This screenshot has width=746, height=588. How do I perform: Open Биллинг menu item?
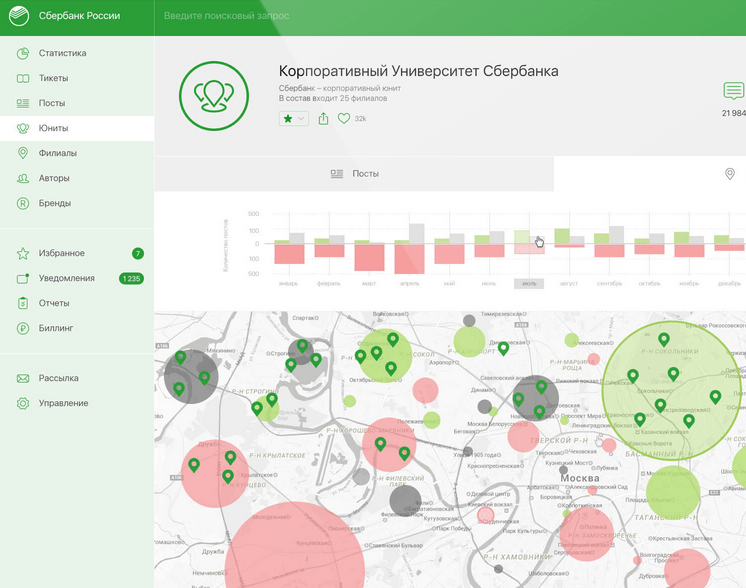click(x=77, y=328)
